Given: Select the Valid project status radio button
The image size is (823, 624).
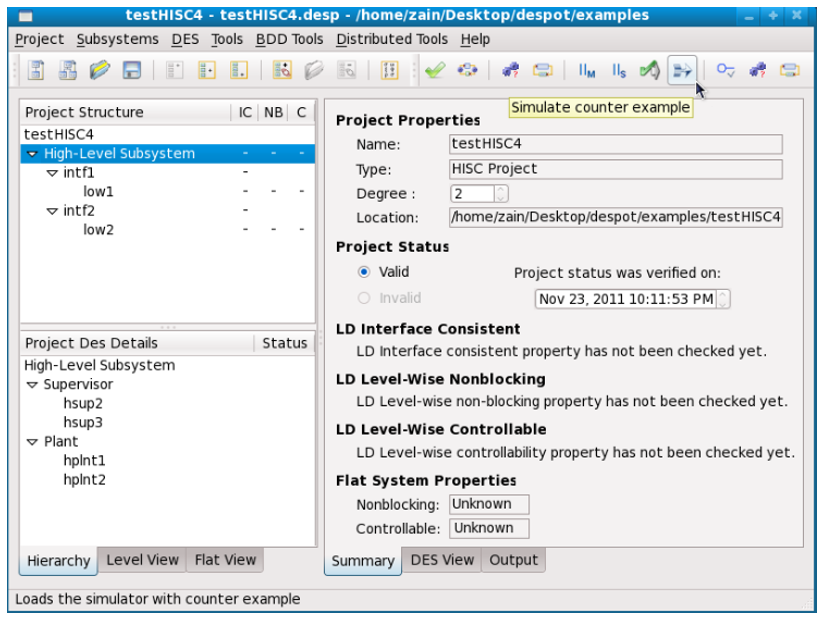Looking at the screenshot, I should coord(364,272).
